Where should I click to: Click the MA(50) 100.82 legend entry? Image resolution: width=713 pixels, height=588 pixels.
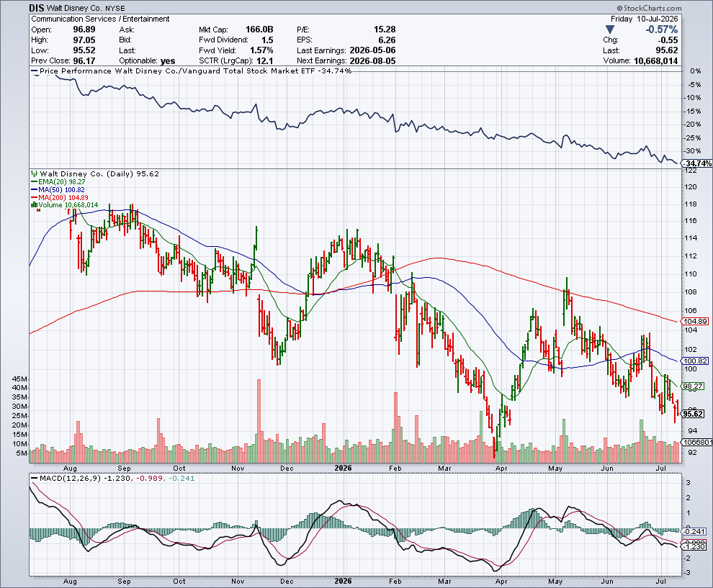coord(58,189)
